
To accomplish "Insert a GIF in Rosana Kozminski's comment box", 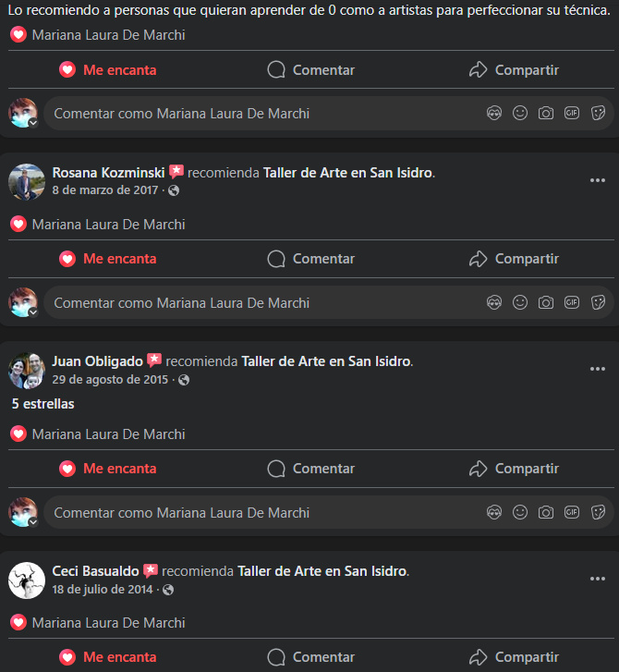I will [572, 302].
